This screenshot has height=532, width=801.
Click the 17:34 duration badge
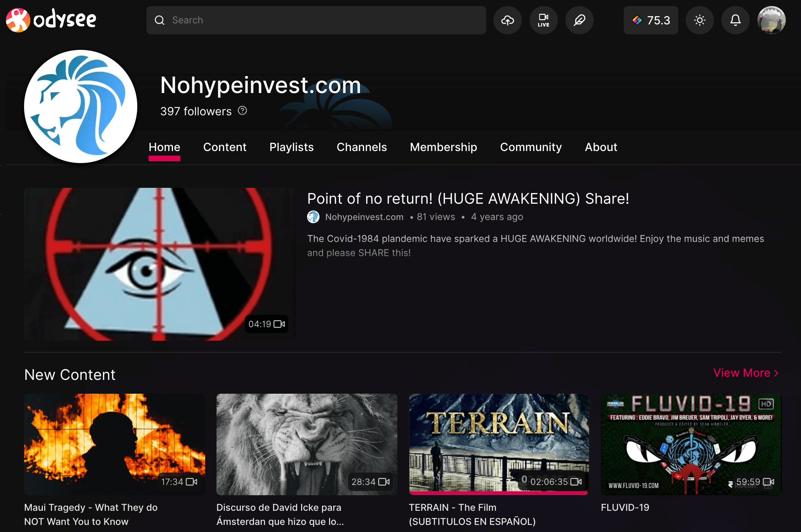click(179, 482)
